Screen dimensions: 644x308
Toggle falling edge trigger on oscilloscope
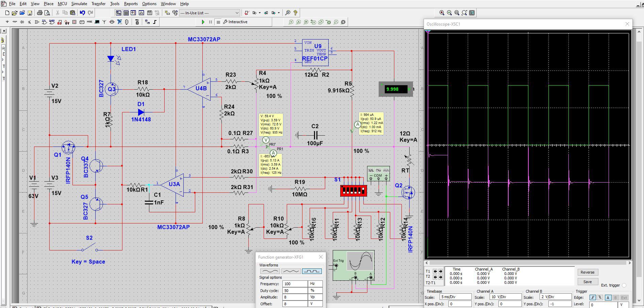600,298
